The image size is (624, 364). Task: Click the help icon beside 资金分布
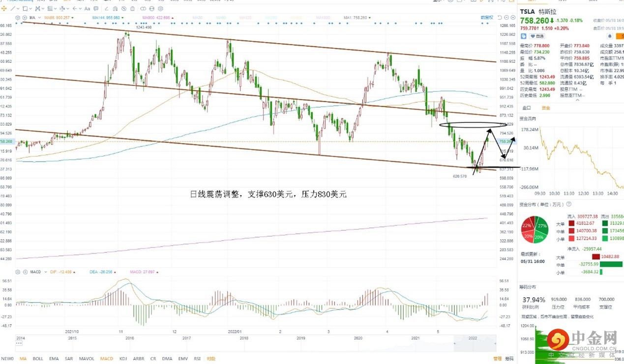(x=569, y=204)
